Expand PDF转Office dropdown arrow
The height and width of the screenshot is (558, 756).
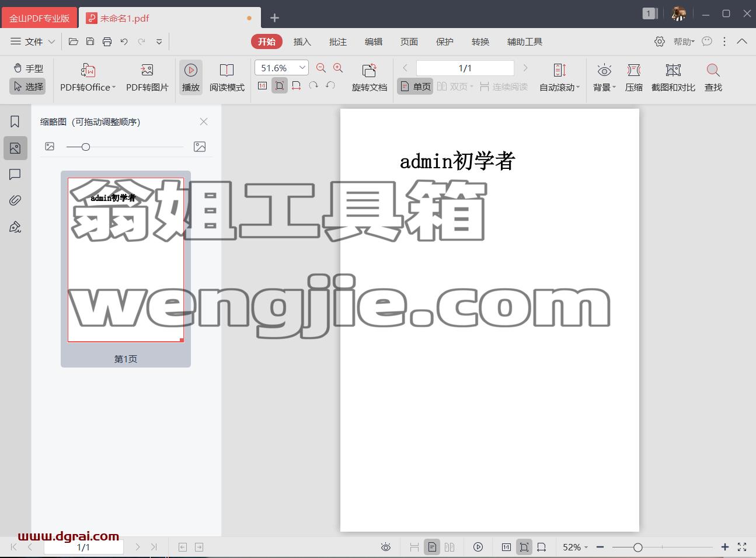(x=114, y=88)
